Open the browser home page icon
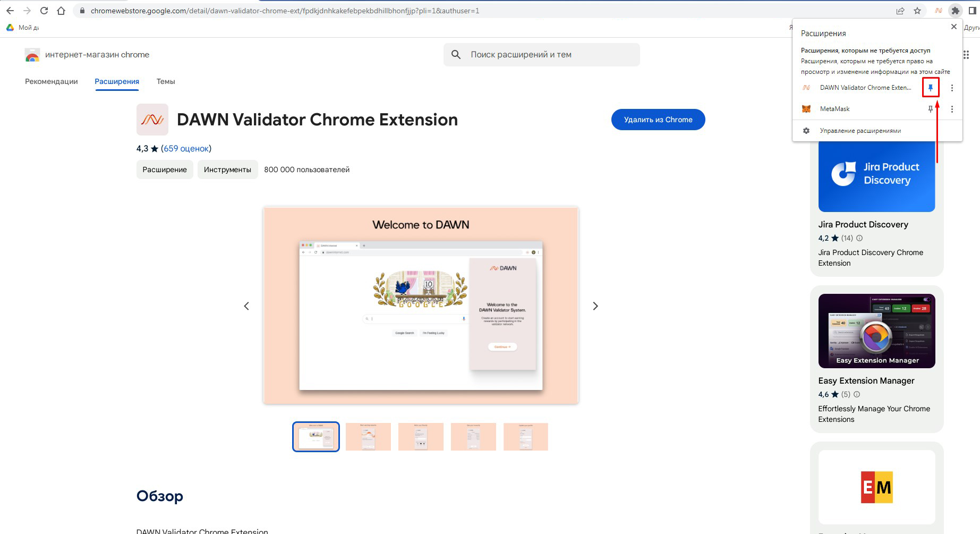This screenshot has height=534, width=980. [61, 11]
